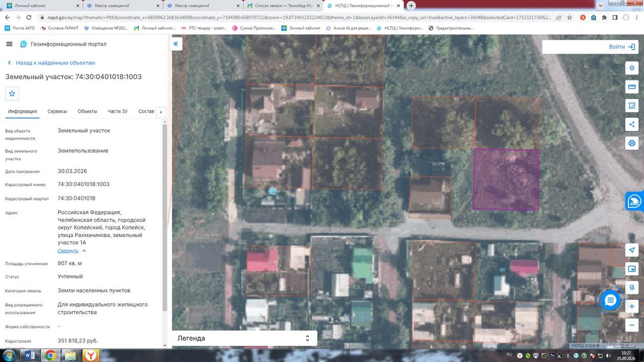Switch to the Список заявок browser tab

coord(283,5)
